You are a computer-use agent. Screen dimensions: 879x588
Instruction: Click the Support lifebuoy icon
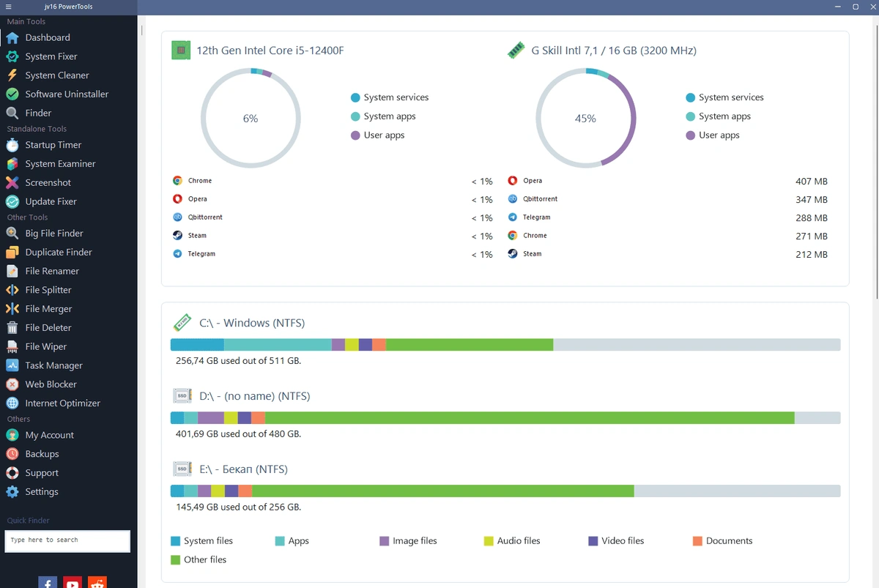12,473
